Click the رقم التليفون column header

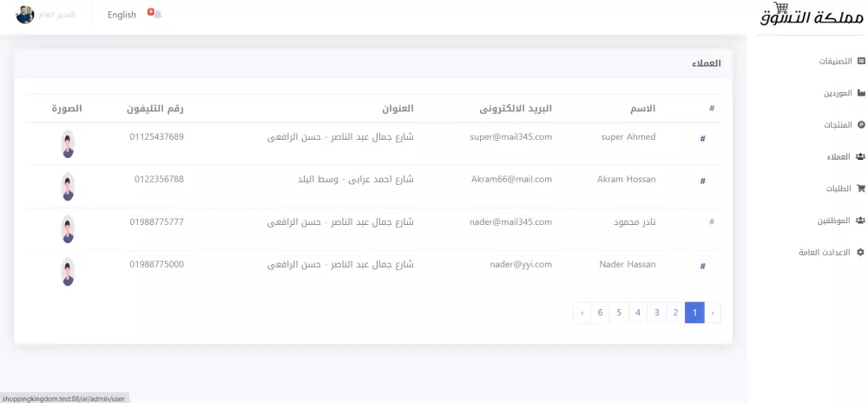155,109
